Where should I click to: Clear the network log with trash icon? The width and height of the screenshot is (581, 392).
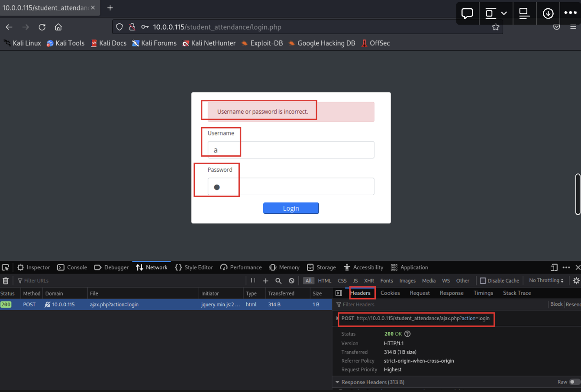[x=6, y=281]
